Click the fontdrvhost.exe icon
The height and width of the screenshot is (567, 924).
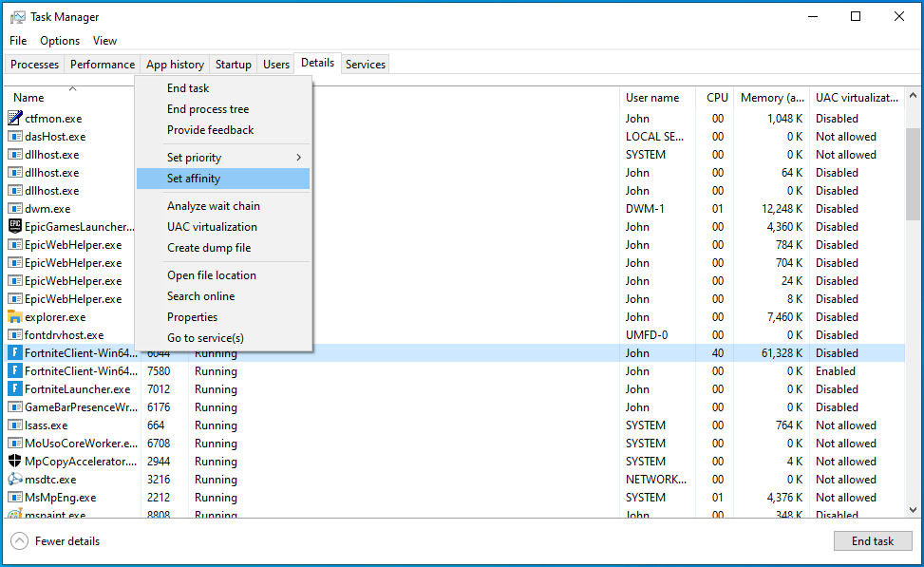(x=15, y=334)
